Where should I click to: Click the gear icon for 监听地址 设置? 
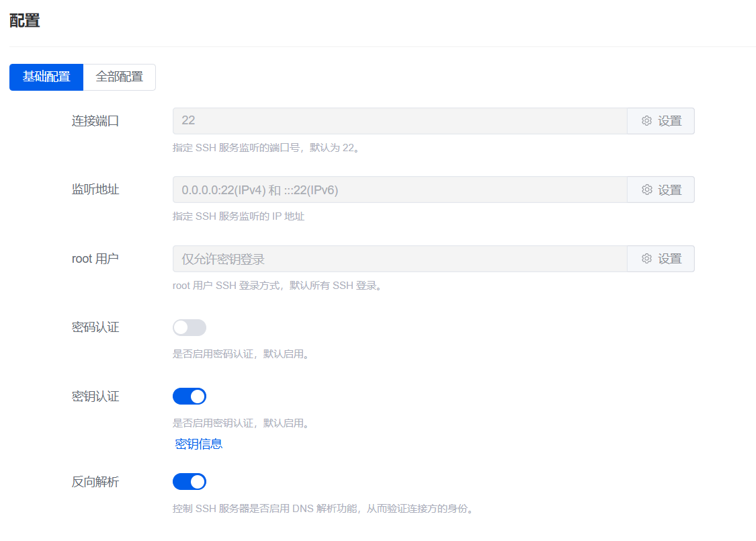[x=646, y=190]
